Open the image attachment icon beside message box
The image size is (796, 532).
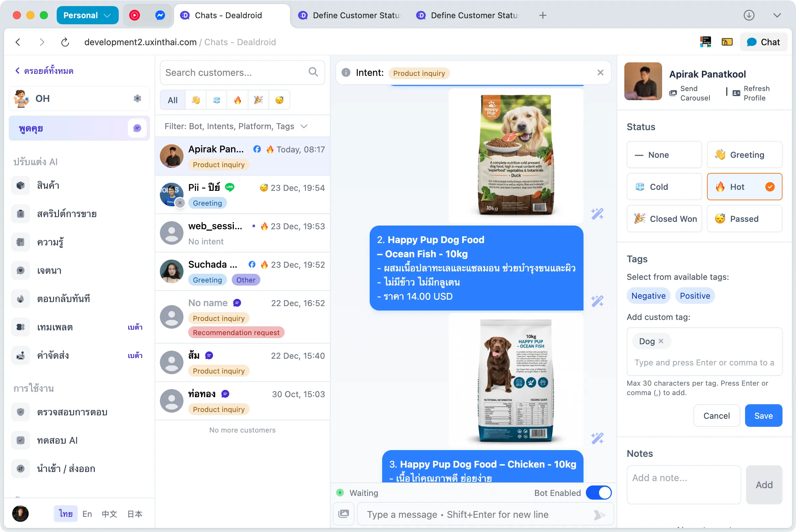pyautogui.click(x=343, y=514)
